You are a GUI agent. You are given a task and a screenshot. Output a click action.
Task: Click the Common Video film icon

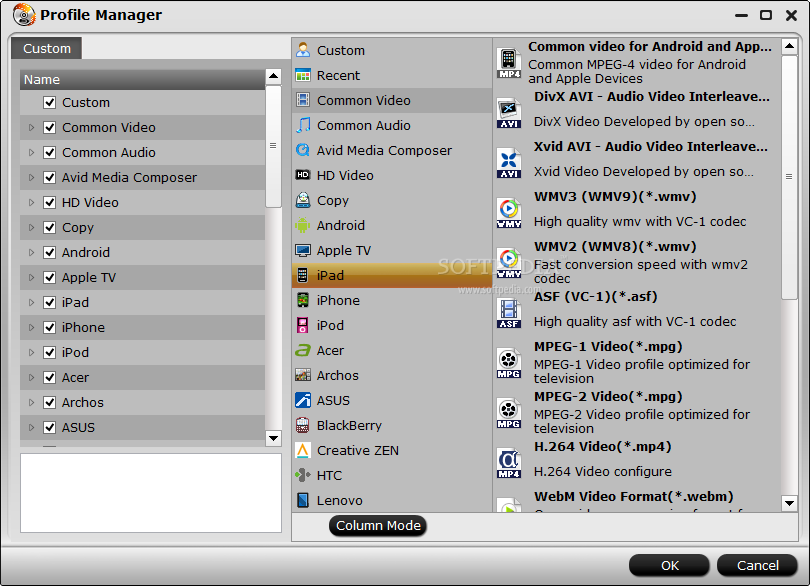pyautogui.click(x=303, y=100)
